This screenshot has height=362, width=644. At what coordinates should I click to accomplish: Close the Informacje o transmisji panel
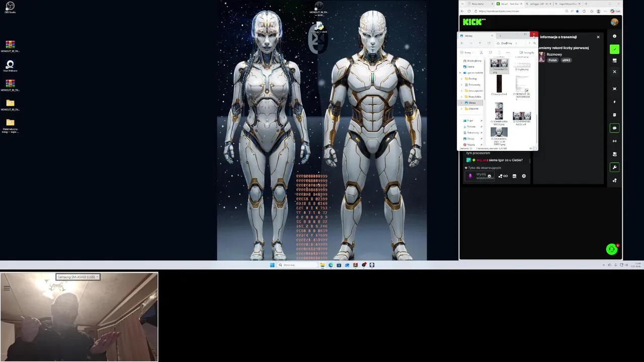(x=598, y=37)
